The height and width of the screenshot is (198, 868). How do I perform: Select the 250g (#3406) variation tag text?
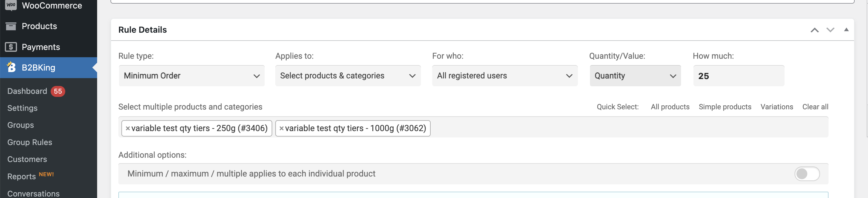click(x=199, y=128)
